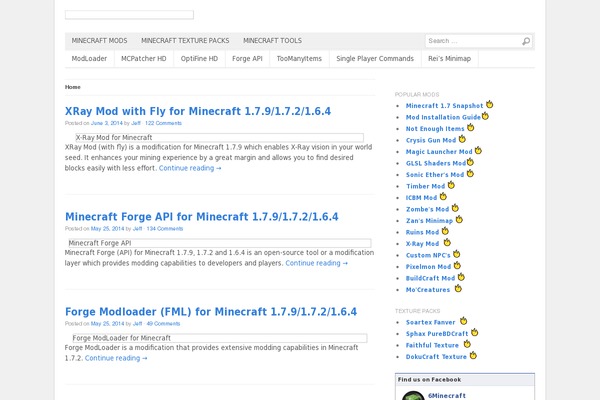
Task: View 134 Comments on Forge API post
Action: point(165,229)
